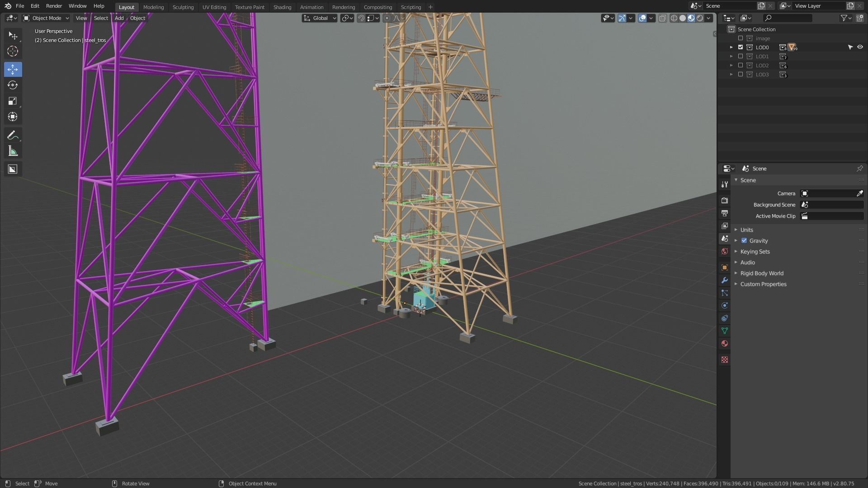
Task: Expand the Rigid Body World panel
Action: 762,273
